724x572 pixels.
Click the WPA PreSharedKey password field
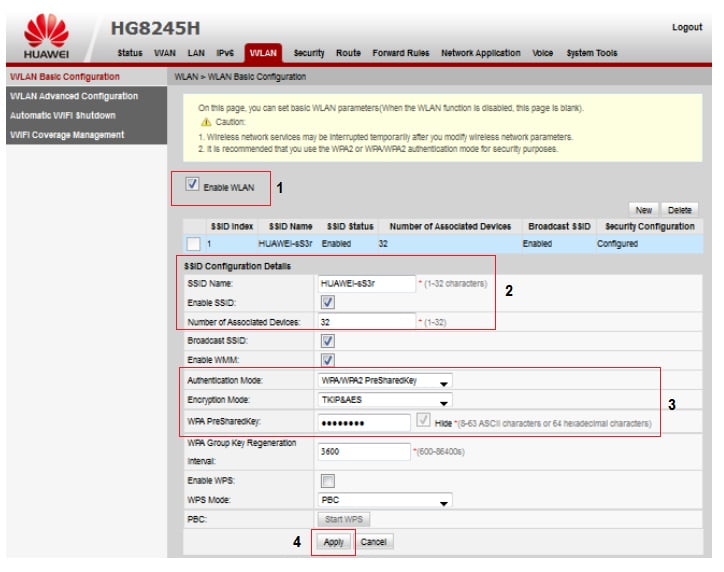click(x=364, y=422)
